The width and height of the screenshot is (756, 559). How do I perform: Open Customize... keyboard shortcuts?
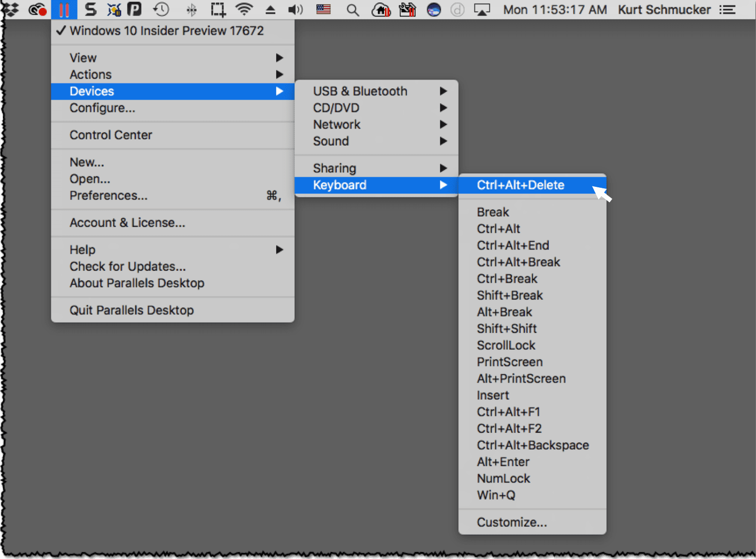512,523
